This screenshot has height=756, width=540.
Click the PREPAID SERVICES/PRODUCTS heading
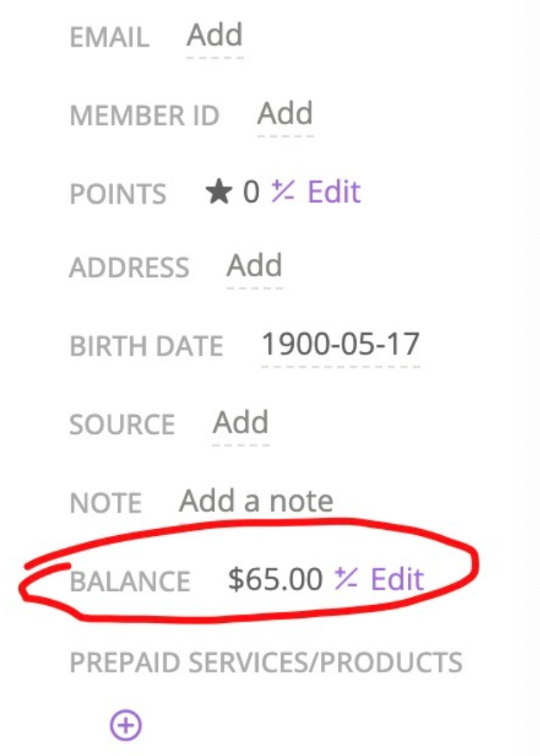pos(266,662)
